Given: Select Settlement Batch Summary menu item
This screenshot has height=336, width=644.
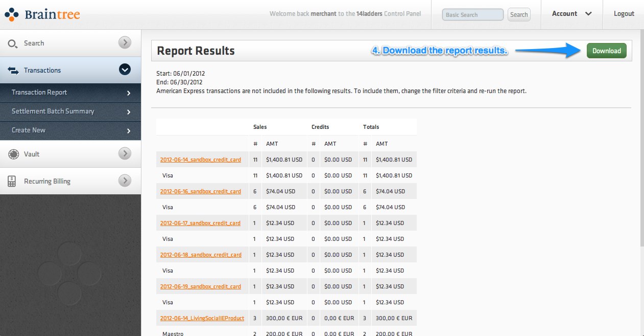Looking at the screenshot, I should tap(70, 111).
